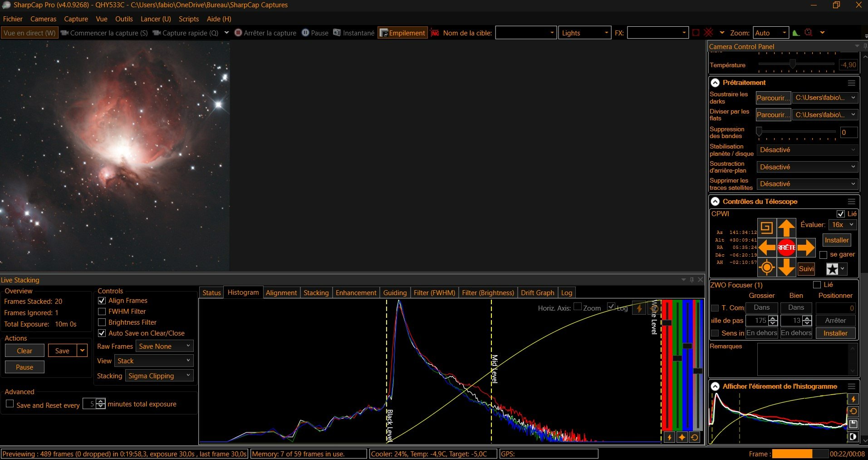The width and height of the screenshot is (868, 460).
Task: Open the Évaluer 16x rate dropdown
Action: [843, 225]
